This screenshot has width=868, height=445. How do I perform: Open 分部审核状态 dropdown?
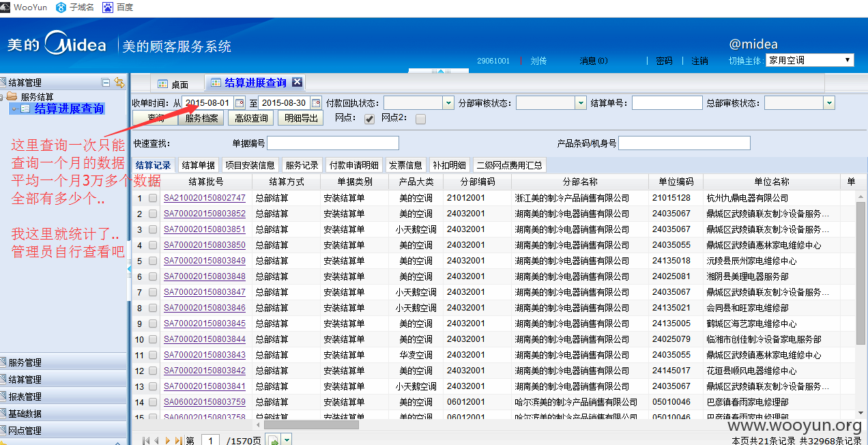[581, 103]
